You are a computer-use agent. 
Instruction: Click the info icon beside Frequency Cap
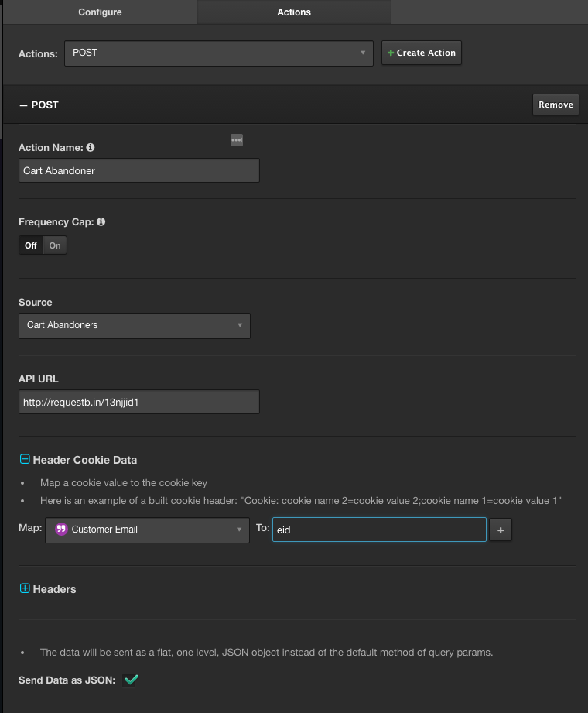pos(101,221)
